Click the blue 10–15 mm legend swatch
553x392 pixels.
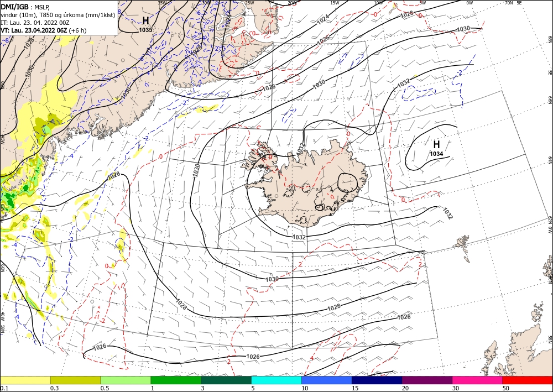(x=327, y=380)
